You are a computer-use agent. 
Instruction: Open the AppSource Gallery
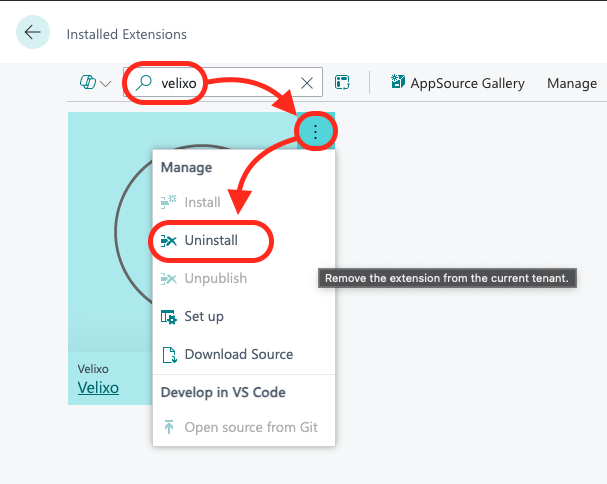(x=457, y=83)
